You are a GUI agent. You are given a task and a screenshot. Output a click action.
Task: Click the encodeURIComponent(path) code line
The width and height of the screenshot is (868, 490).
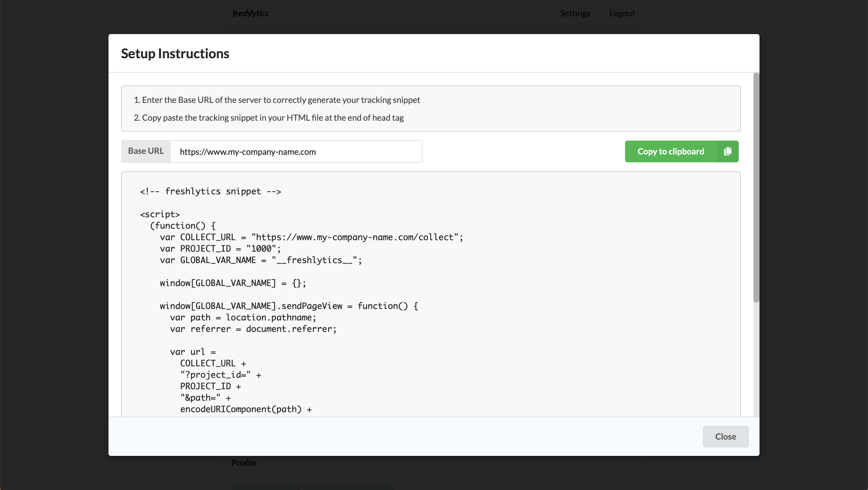pyautogui.click(x=246, y=409)
